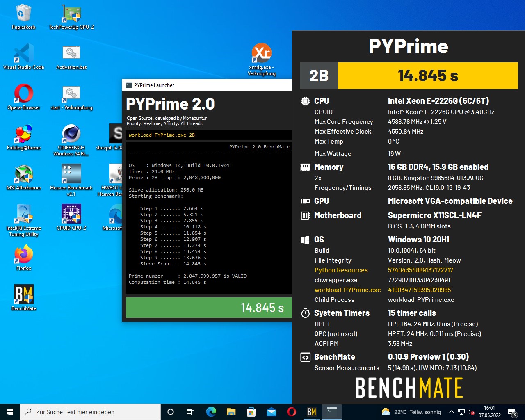The width and height of the screenshot is (525, 420).
Task: Click the PYPrime title in BenchMate panel
Action: point(409,46)
